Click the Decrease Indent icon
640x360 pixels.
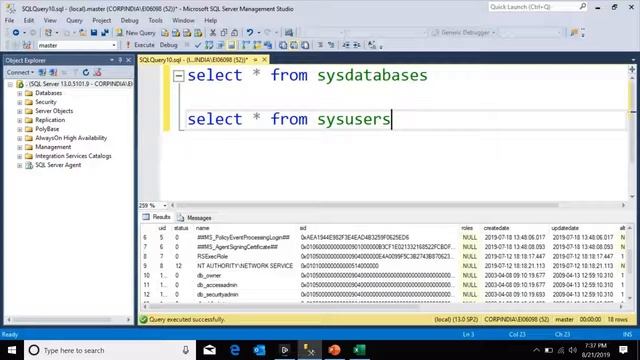(x=346, y=45)
